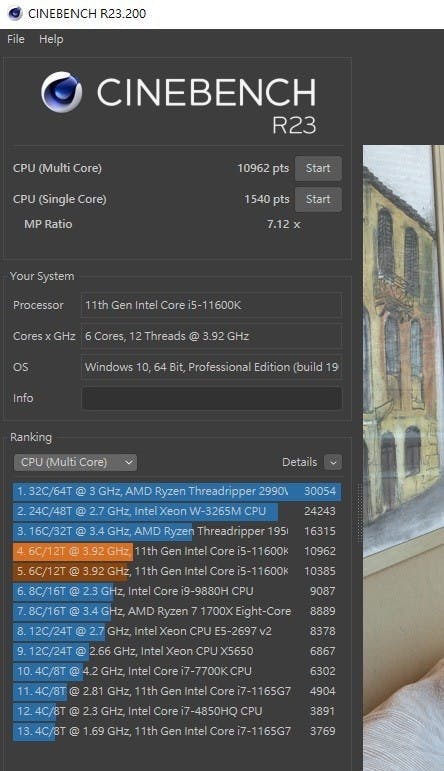Click the Cinebench title bar app icon
This screenshot has height=771, width=444.
point(15,13)
